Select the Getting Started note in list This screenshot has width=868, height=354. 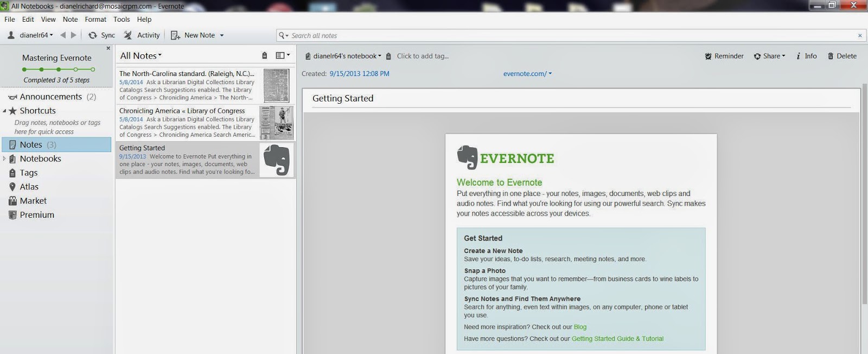[x=206, y=160]
